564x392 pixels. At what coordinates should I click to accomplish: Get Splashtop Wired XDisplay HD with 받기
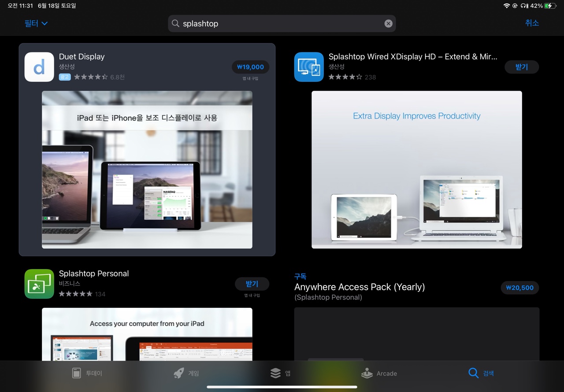pos(522,67)
